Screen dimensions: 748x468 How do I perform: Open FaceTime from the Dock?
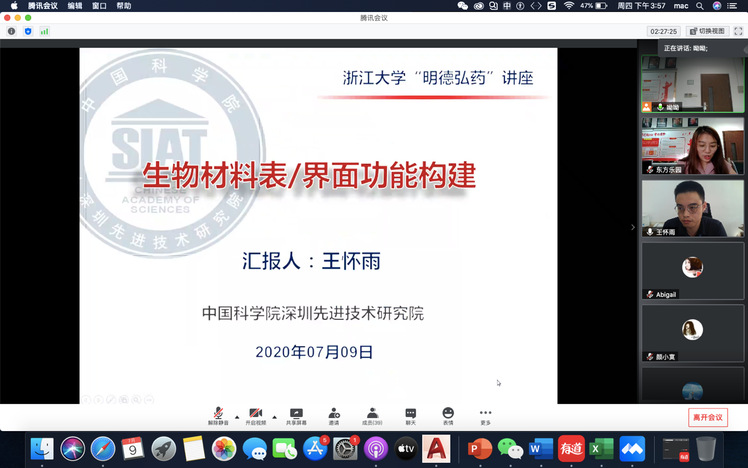coord(285,448)
